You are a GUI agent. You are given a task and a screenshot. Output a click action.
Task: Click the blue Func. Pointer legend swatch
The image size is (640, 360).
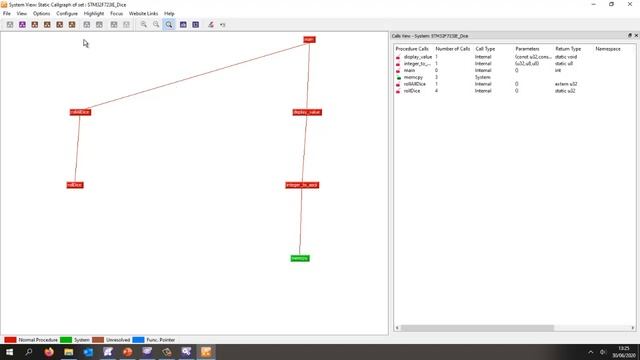coord(138,340)
